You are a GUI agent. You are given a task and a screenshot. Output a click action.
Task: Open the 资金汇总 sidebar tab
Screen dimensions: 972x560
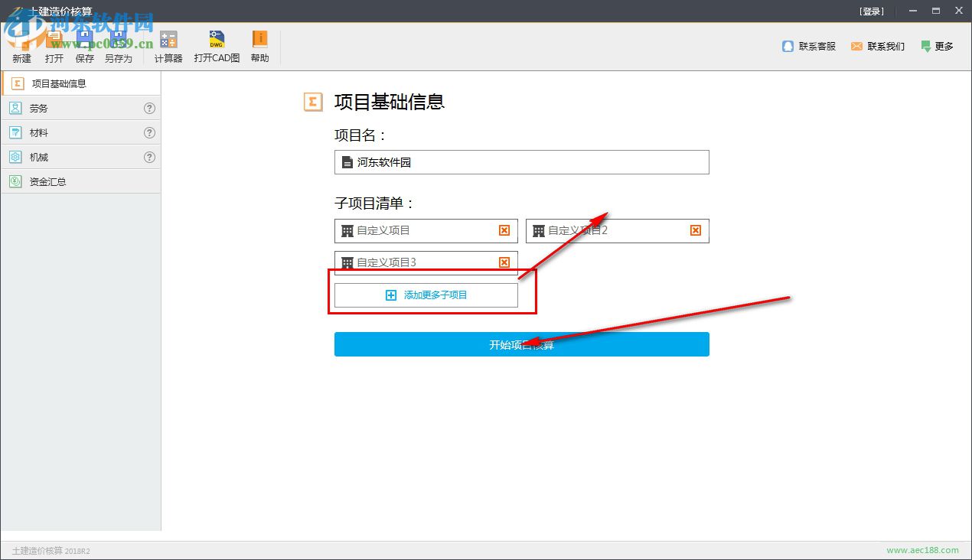tap(81, 181)
